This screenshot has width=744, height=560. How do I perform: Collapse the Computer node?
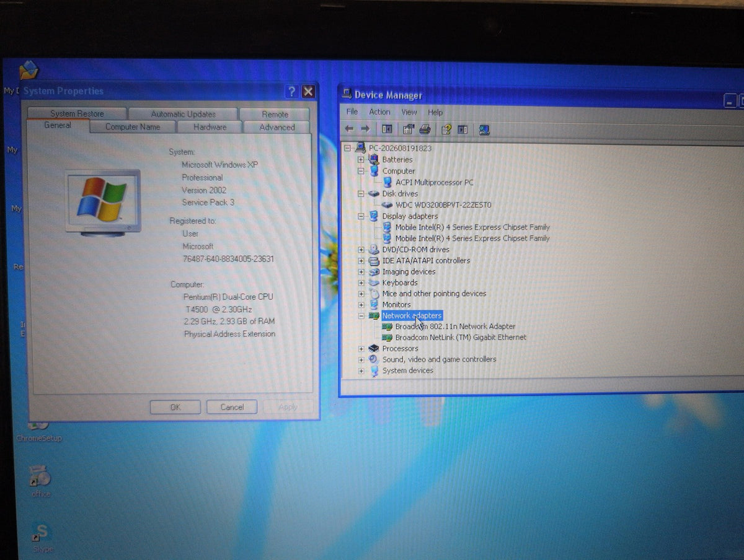click(361, 171)
